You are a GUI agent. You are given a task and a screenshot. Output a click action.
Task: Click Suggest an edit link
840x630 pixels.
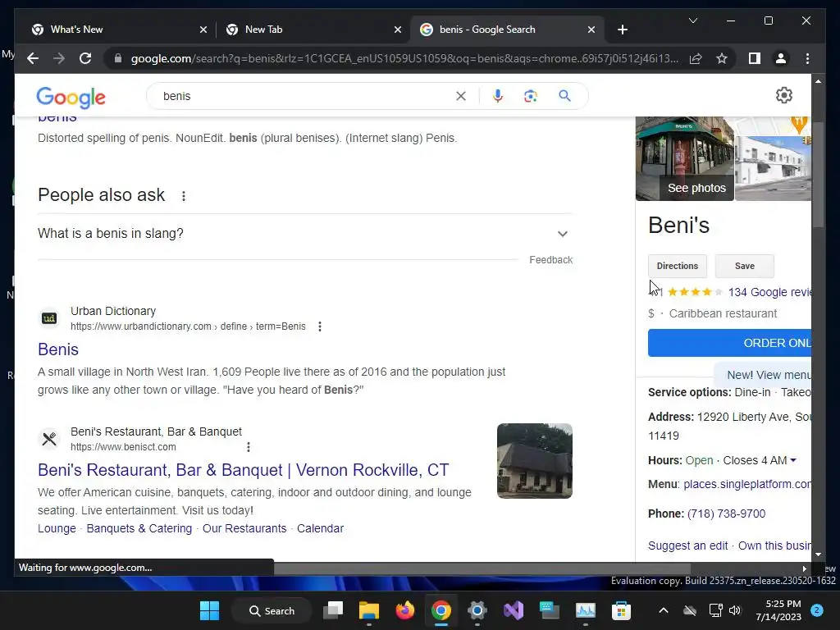(688, 546)
